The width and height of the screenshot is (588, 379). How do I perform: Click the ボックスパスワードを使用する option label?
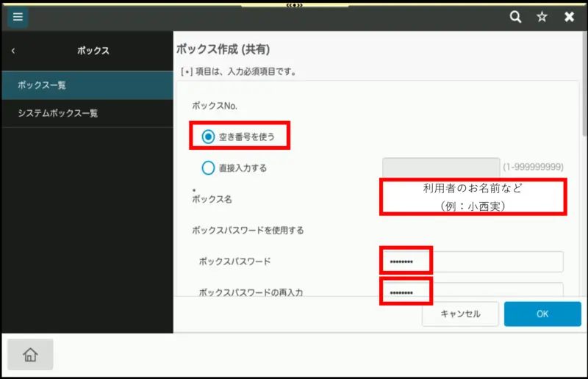click(248, 230)
